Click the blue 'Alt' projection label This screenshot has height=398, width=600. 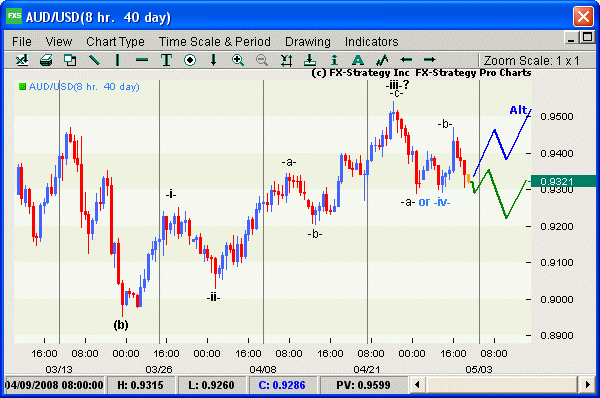point(518,110)
